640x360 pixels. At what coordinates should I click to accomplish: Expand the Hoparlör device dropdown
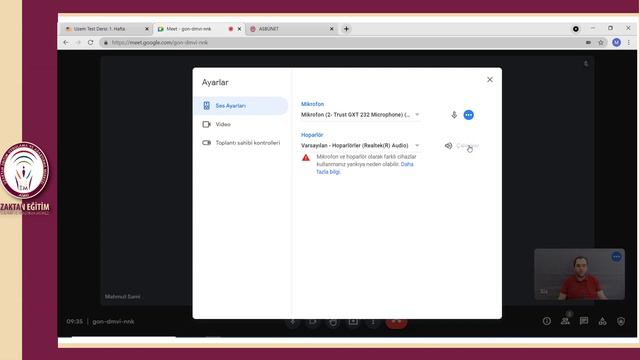360,145
